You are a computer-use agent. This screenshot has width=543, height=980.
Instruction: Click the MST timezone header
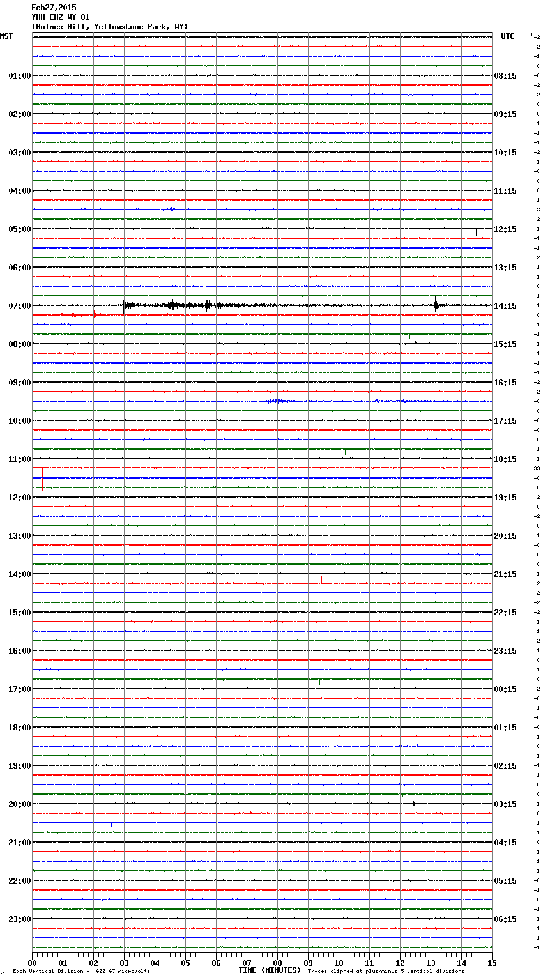pyautogui.click(x=6, y=36)
